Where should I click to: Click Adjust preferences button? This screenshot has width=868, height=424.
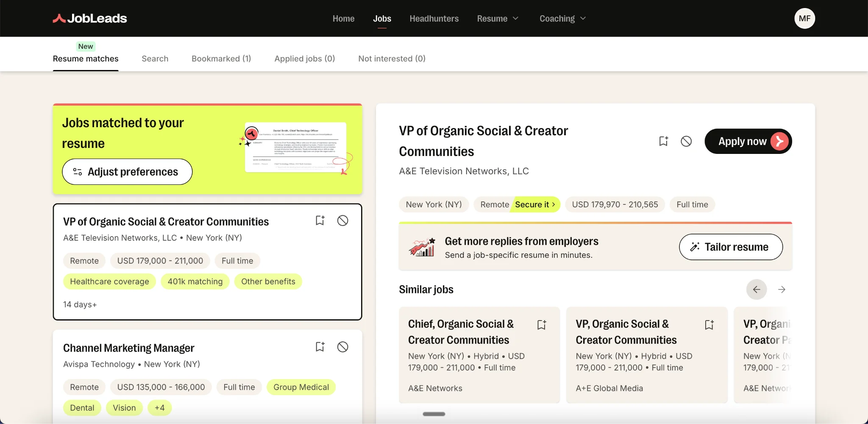pyautogui.click(x=127, y=172)
